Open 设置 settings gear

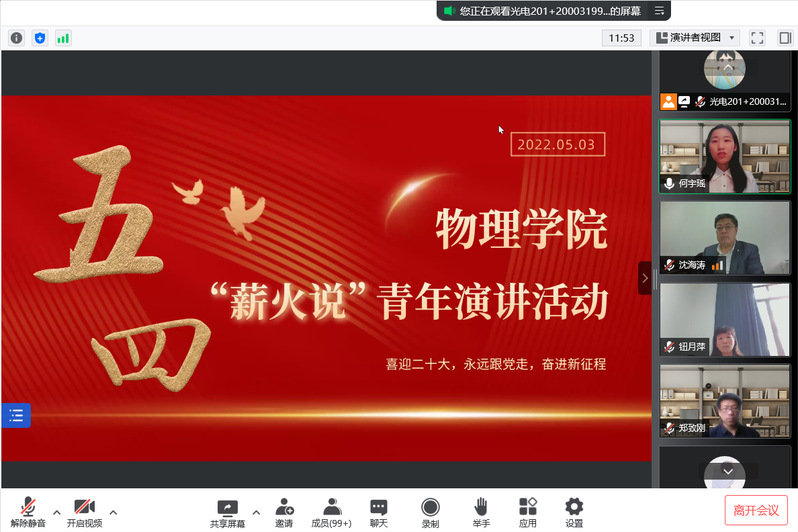[x=574, y=512]
